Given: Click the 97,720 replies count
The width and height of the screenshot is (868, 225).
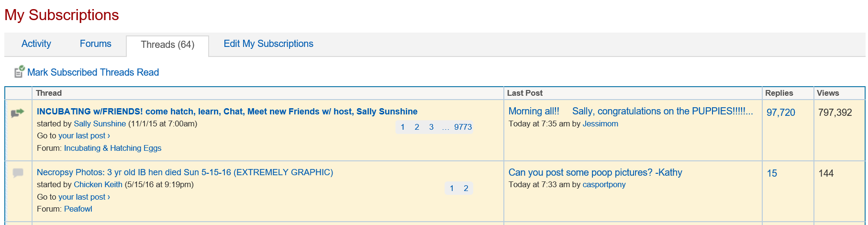Looking at the screenshot, I should click(780, 112).
